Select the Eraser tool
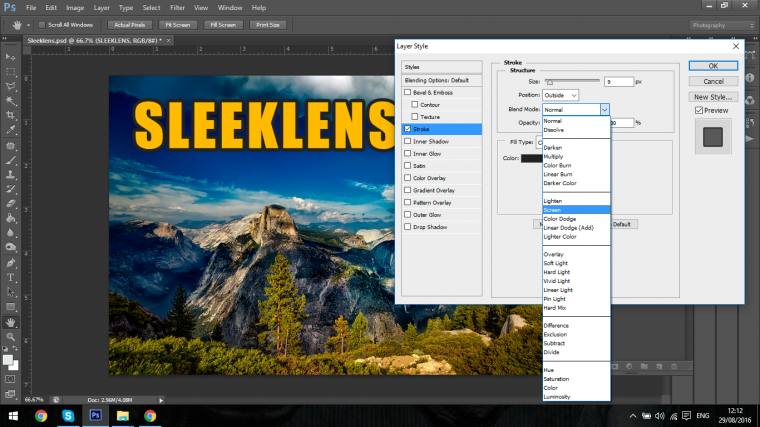760x427 pixels. (10, 204)
